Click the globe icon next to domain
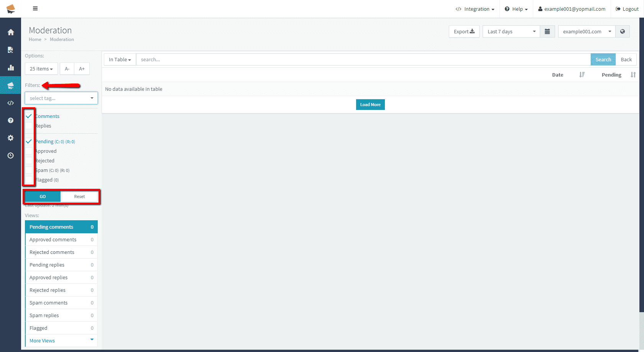 622,31
